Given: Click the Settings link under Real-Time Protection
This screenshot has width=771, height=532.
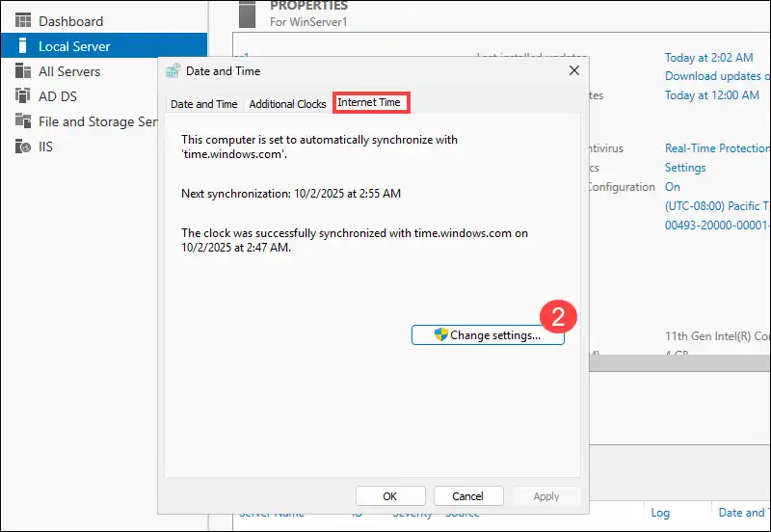Looking at the screenshot, I should (x=685, y=168).
